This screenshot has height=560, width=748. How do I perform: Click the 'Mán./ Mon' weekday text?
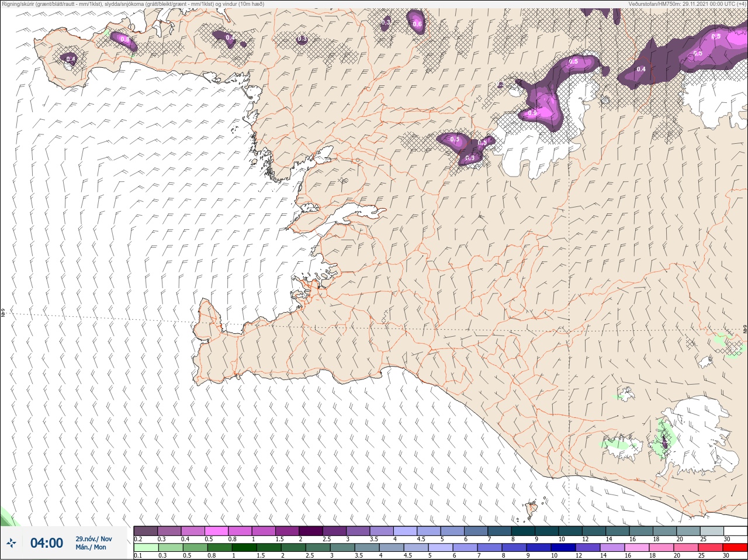point(91,547)
